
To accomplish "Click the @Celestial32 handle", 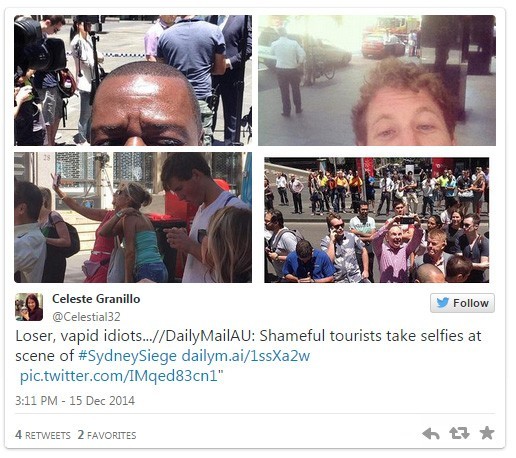I will [x=86, y=317].
